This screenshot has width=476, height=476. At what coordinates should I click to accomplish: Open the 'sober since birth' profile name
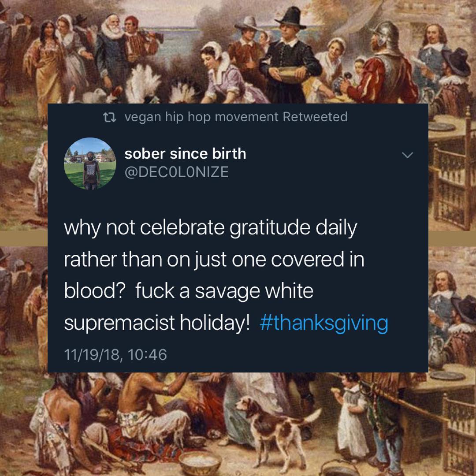186,154
